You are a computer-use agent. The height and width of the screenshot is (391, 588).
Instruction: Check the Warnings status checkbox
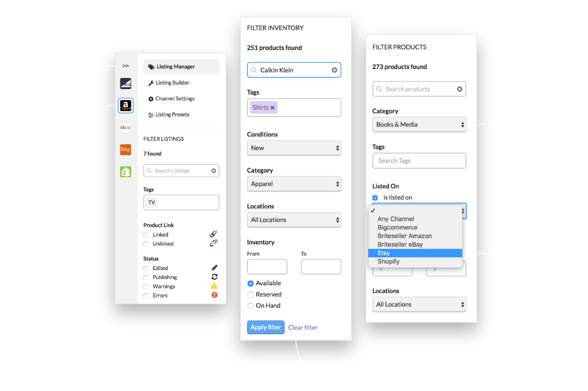[146, 287]
